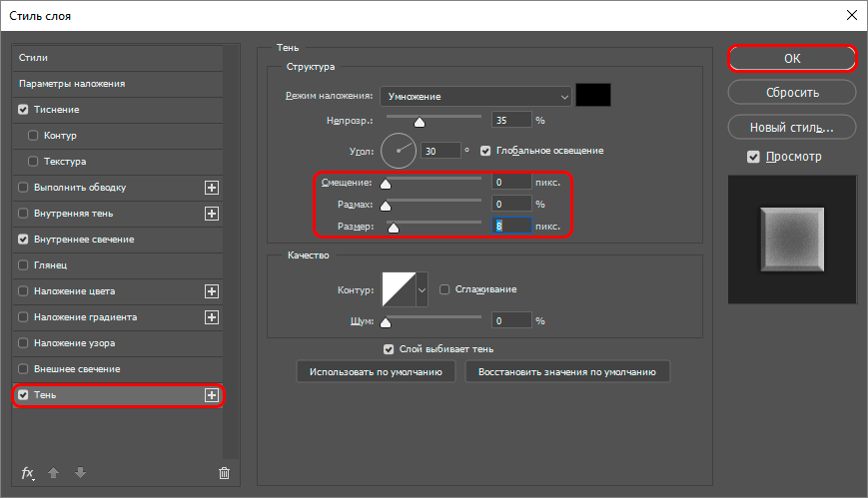Enable the Внутренняя тень checkbox

23,213
